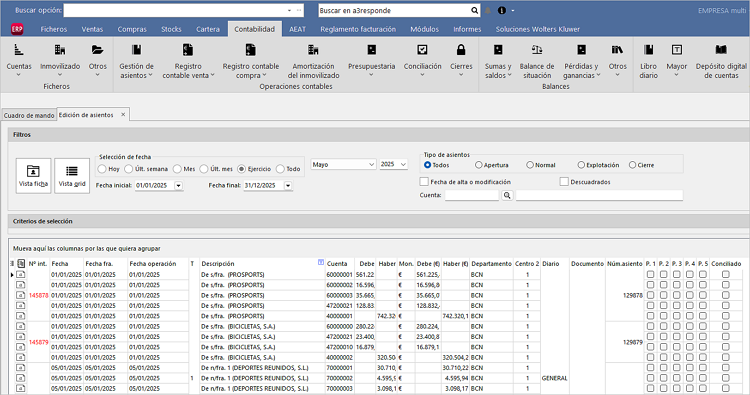
Task: Open Registro contable venta icon
Action: pyautogui.click(x=188, y=50)
